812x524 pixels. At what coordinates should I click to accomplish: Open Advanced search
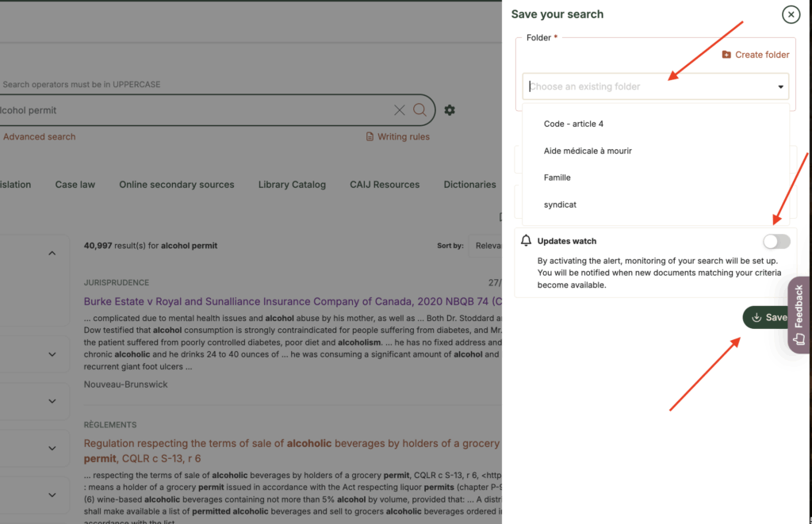point(40,136)
